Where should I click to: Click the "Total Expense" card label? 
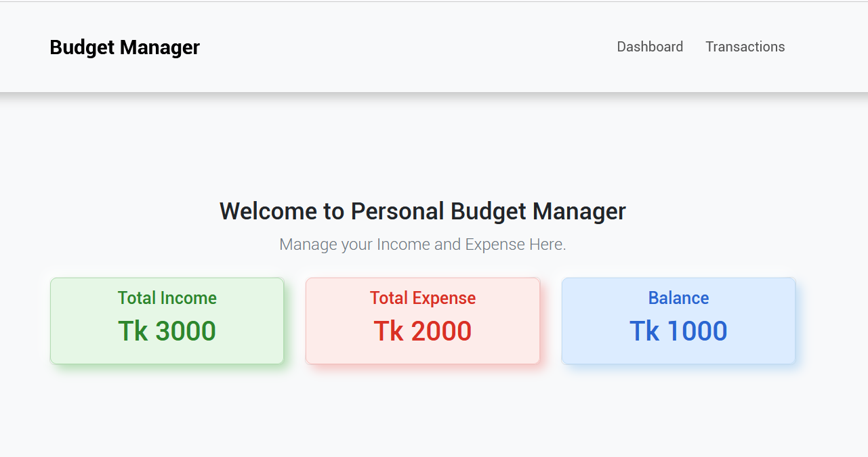pyautogui.click(x=423, y=298)
